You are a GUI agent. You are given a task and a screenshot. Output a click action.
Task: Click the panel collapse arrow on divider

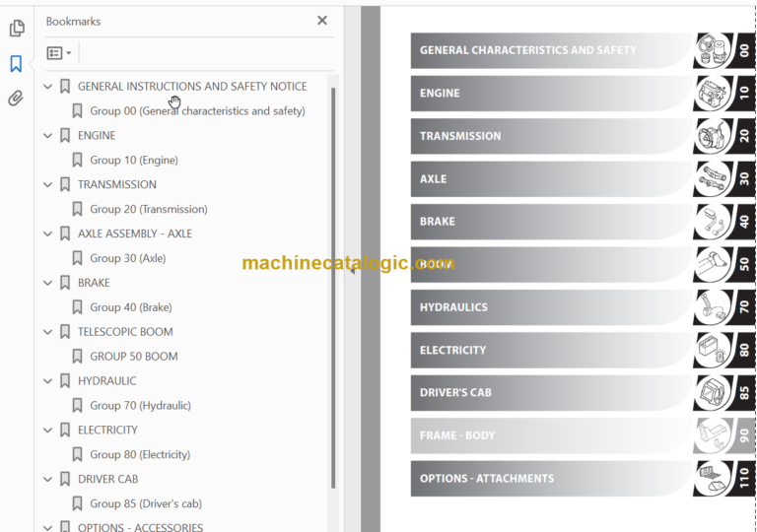353,270
